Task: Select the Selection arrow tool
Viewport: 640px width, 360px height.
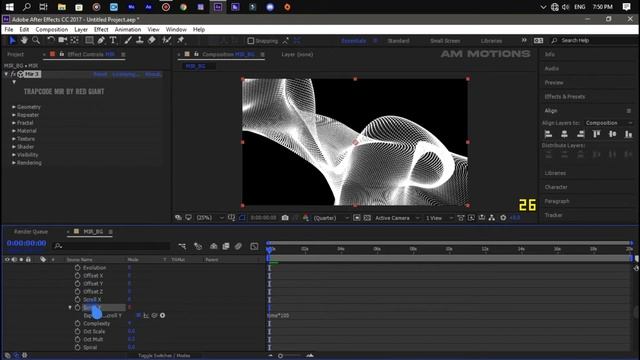Action: [12, 40]
